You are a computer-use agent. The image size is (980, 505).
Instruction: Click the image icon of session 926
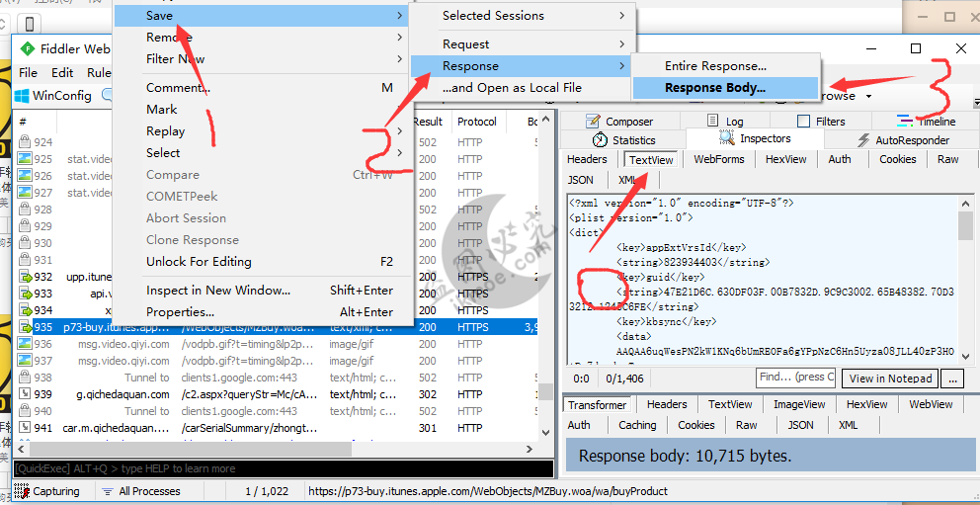pos(25,176)
